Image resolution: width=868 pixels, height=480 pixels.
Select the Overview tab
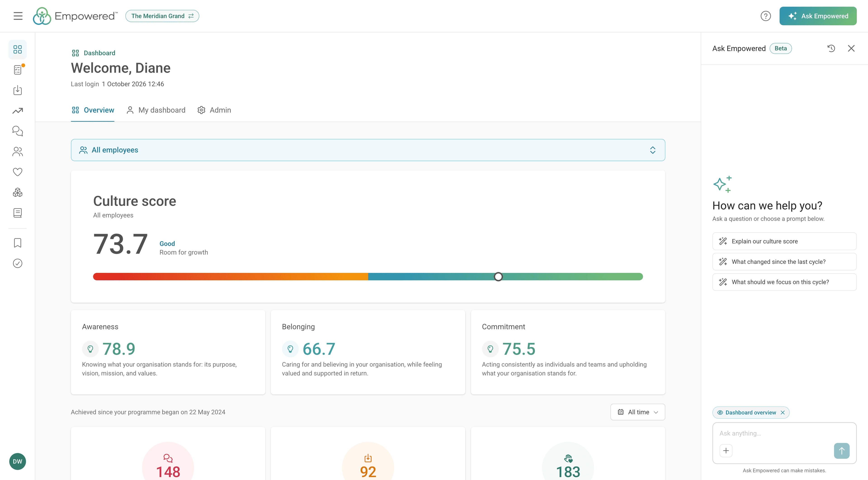coord(93,110)
